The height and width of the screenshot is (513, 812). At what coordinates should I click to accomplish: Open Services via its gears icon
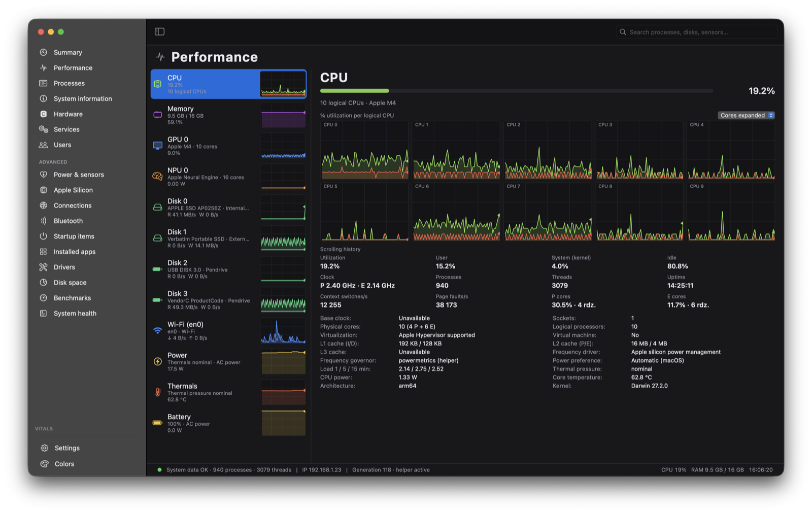coord(44,129)
